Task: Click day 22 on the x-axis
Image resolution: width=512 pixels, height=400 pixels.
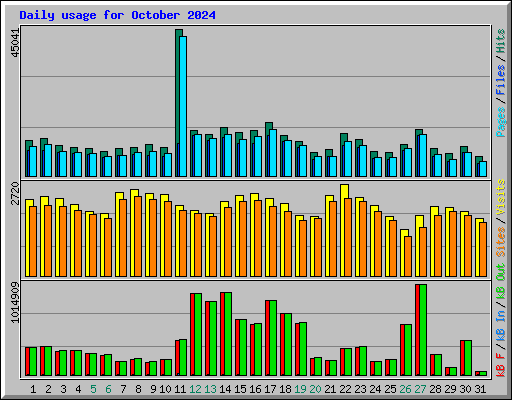Action: pos(345,389)
